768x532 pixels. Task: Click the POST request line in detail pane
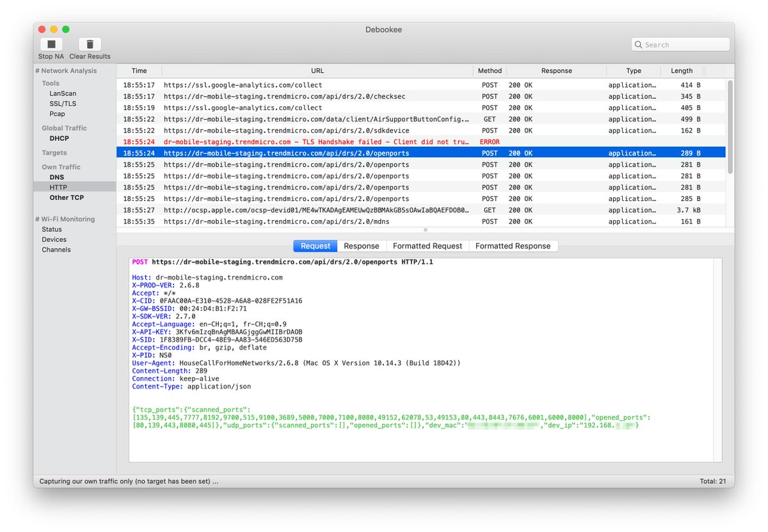point(282,262)
